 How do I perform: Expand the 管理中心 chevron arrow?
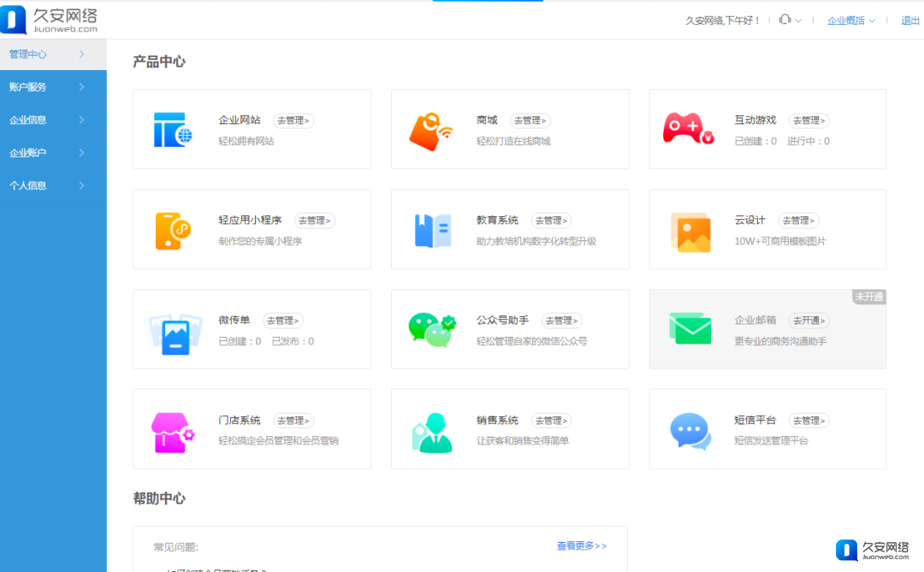click(81, 54)
